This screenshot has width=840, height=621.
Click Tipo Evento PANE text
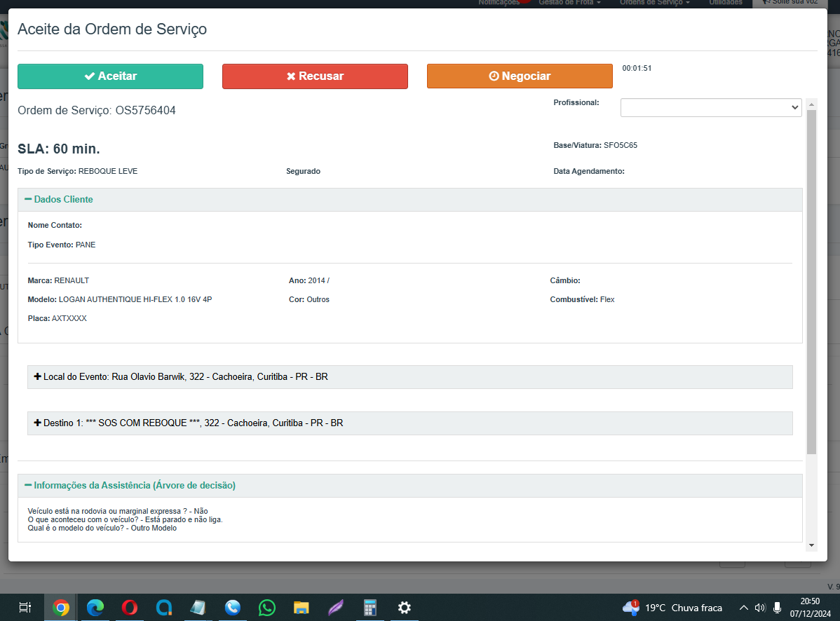click(x=62, y=245)
